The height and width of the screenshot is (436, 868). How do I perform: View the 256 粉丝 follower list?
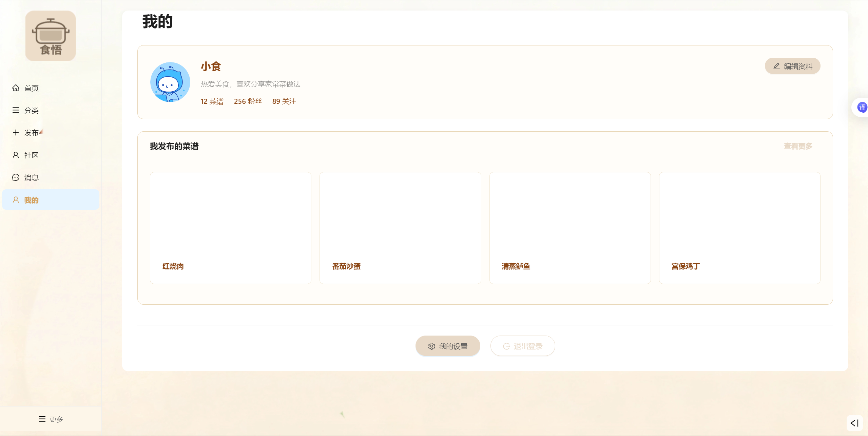248,101
